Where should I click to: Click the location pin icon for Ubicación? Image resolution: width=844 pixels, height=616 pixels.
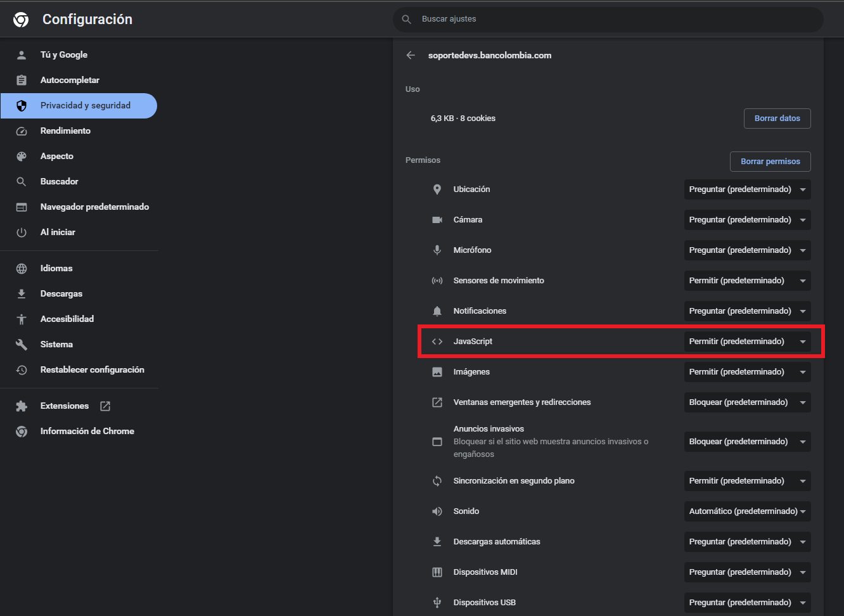point(437,189)
